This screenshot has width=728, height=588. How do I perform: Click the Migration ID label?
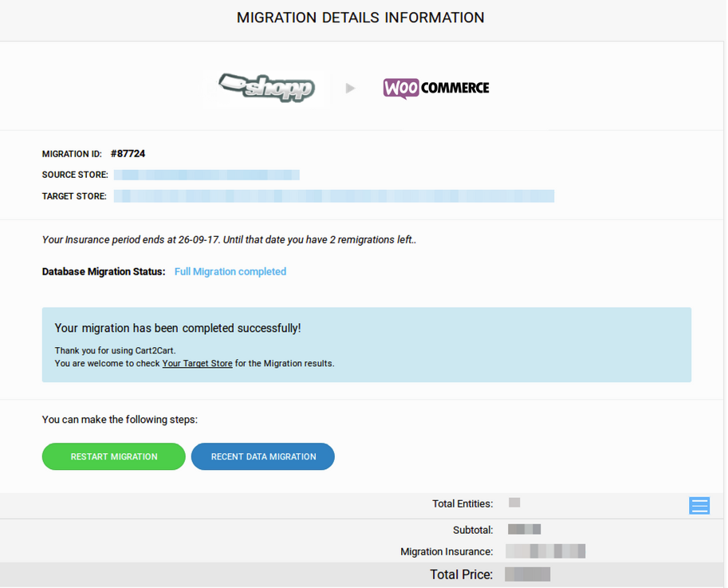coord(72,154)
